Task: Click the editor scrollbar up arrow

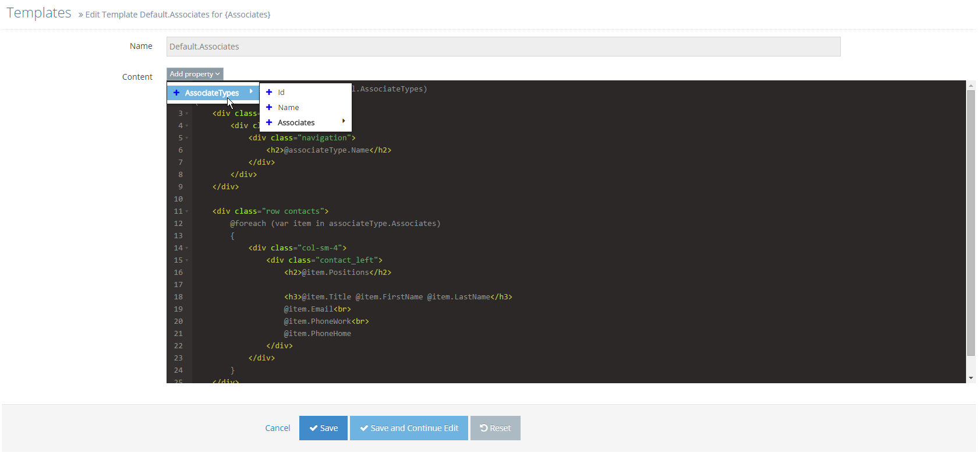Action: click(971, 86)
